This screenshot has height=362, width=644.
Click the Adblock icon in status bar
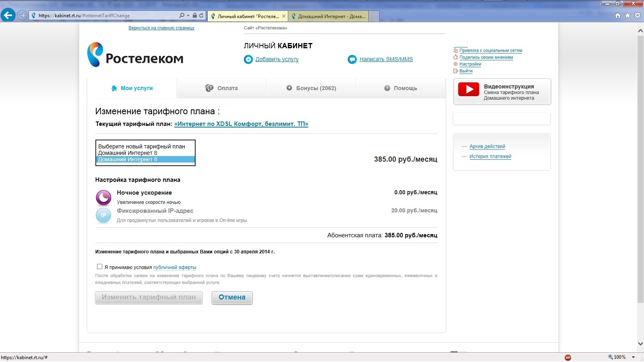tap(568, 357)
